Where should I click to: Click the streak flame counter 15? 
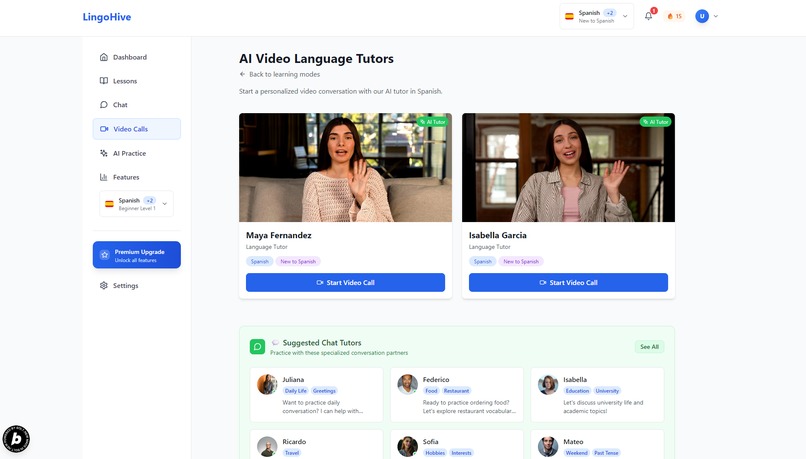674,16
